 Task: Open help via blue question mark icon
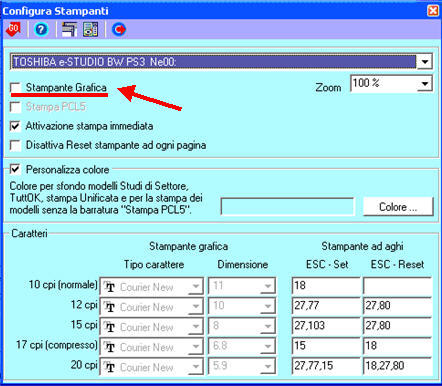point(41,30)
